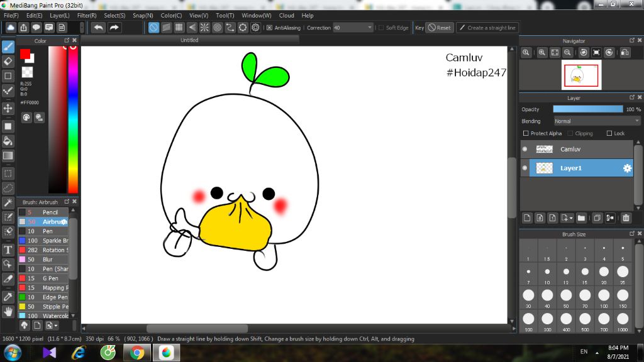644x362 pixels.
Task: Select the Brush tool in left toolbar
Action: pyautogui.click(x=8, y=47)
